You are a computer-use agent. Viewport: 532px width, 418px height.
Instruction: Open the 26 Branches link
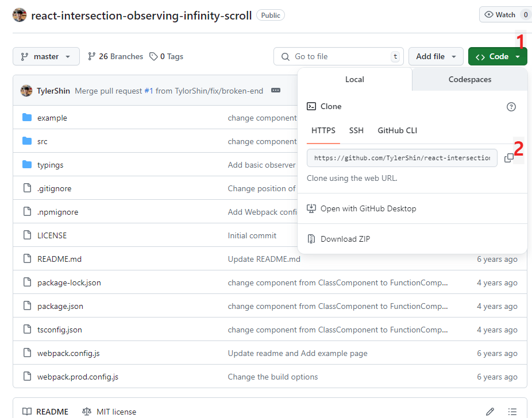[x=115, y=56]
